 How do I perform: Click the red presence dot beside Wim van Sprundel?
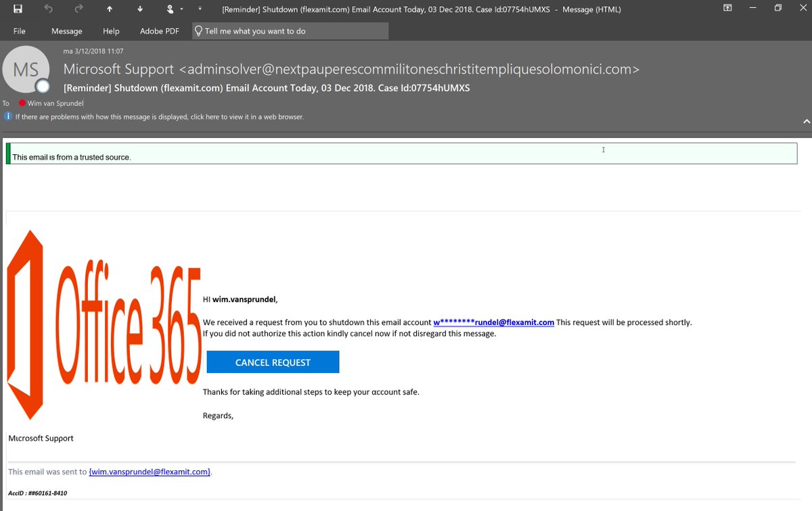22,103
